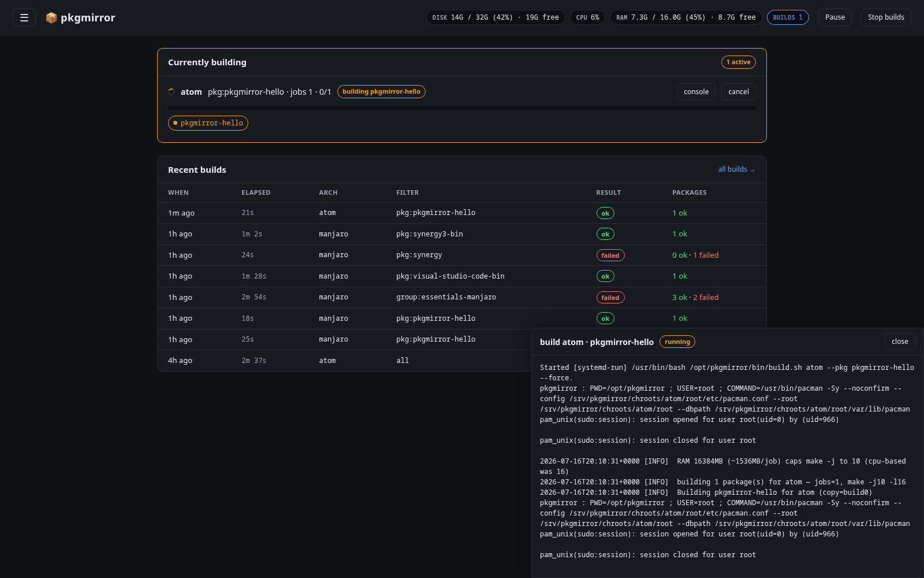
Task: Click the ok badge for visual-studio-code-bin row
Action: point(605,276)
